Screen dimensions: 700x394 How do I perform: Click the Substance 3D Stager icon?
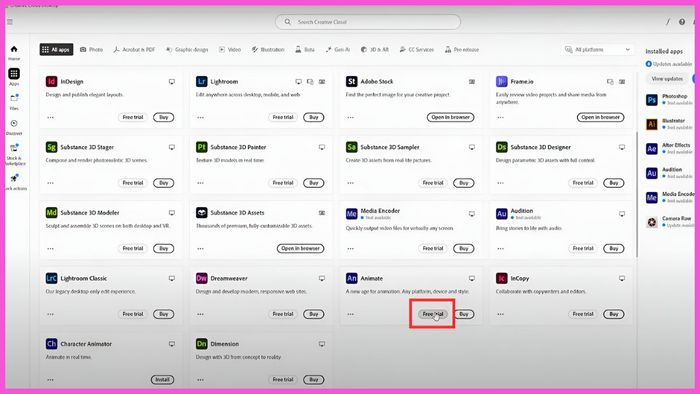pyautogui.click(x=51, y=147)
